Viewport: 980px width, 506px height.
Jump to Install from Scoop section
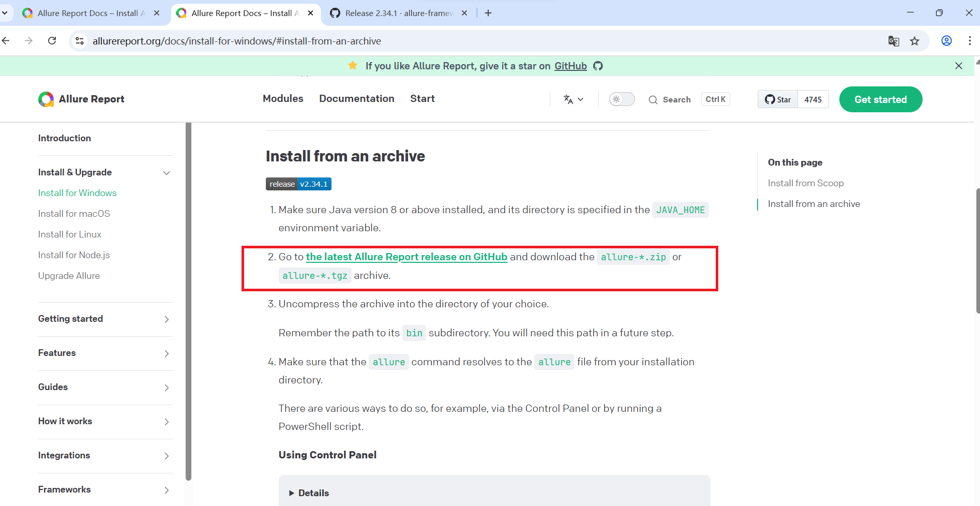(x=806, y=183)
